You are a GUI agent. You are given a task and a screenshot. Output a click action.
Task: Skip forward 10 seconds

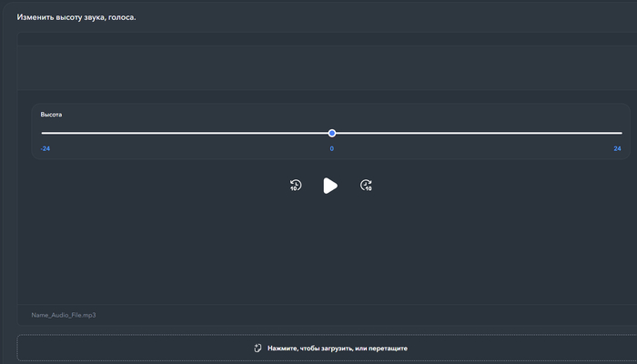point(366,186)
